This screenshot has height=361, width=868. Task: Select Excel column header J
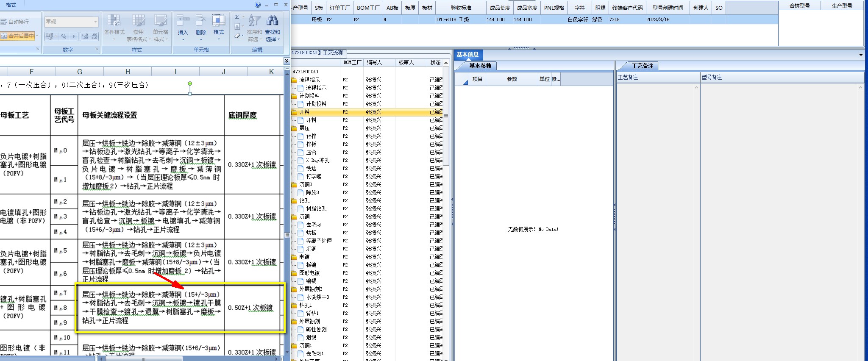tap(223, 72)
